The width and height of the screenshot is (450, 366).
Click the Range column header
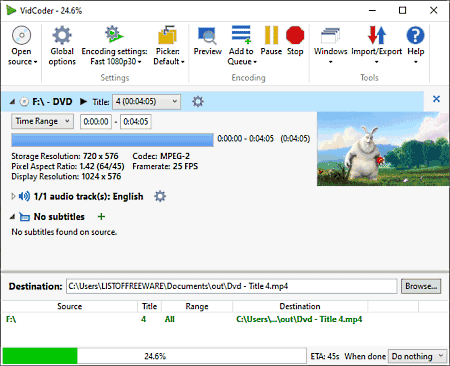197,306
